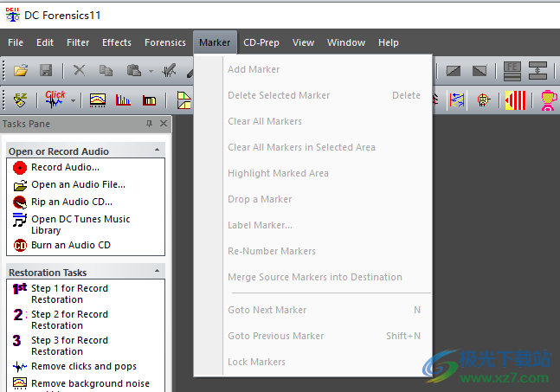This screenshot has height=392, width=560.
Task: Select the Click filter waveform icon
Action: 55,100
